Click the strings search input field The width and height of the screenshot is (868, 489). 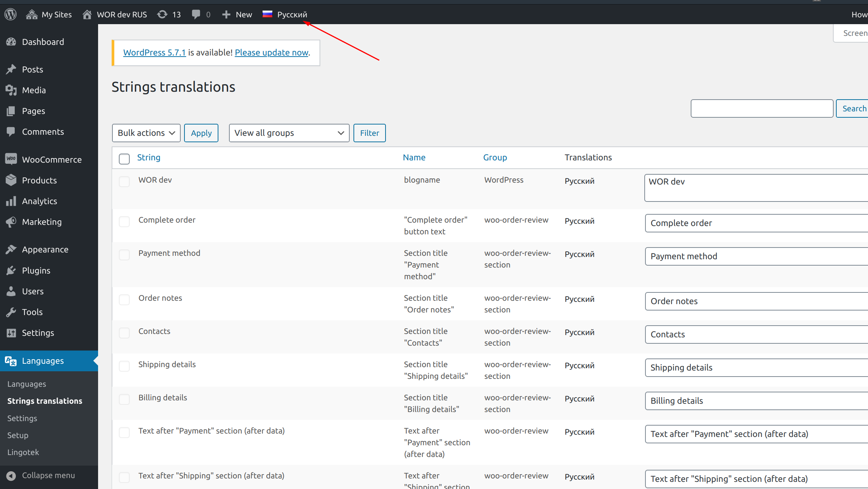tap(762, 109)
